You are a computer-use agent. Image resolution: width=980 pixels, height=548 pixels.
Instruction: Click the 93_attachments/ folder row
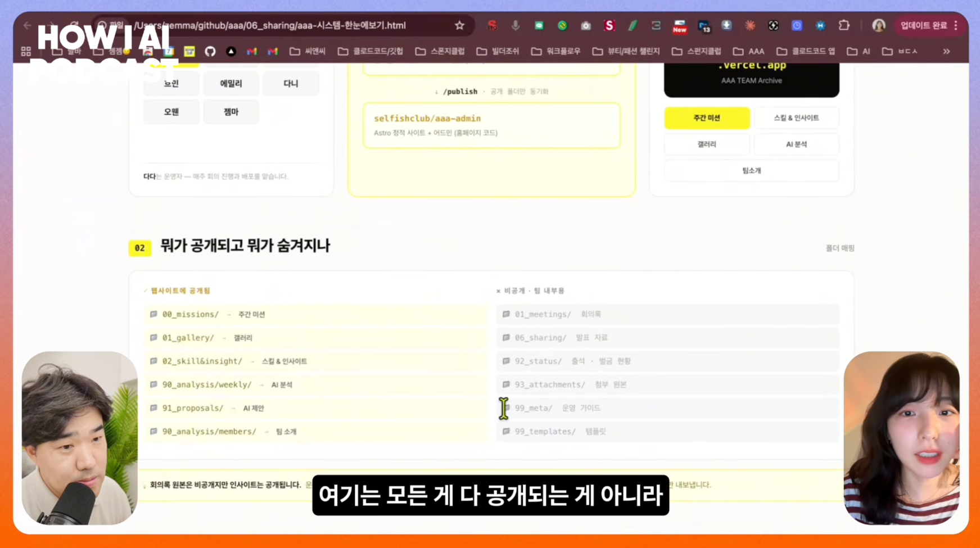point(668,384)
